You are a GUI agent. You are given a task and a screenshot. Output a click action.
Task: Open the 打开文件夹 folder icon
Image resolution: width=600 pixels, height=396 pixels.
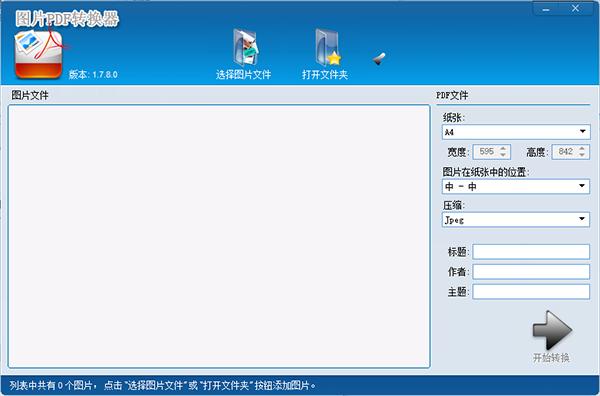[x=328, y=47]
